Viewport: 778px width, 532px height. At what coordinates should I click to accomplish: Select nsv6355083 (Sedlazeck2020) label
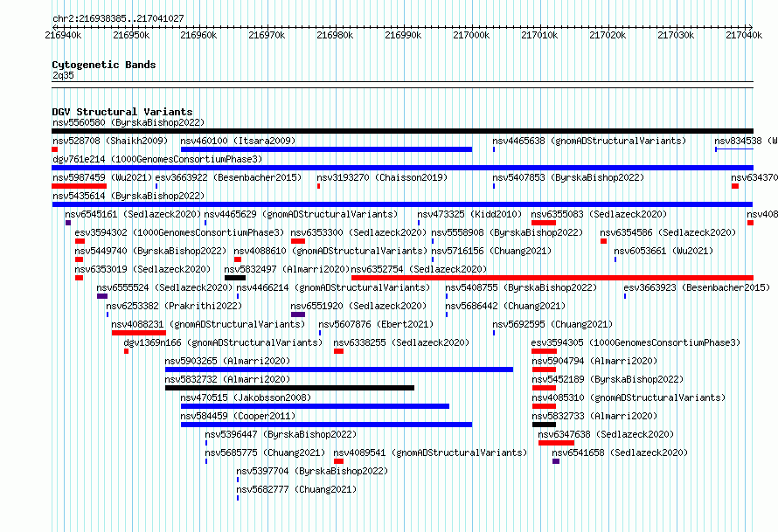[599, 214]
